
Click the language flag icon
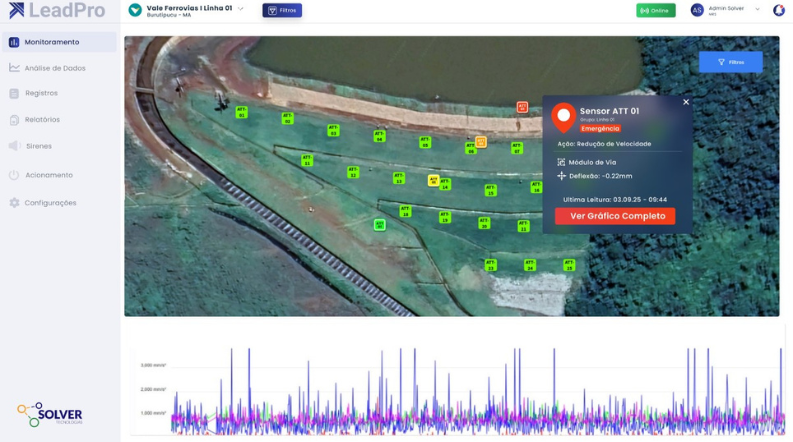tap(779, 10)
